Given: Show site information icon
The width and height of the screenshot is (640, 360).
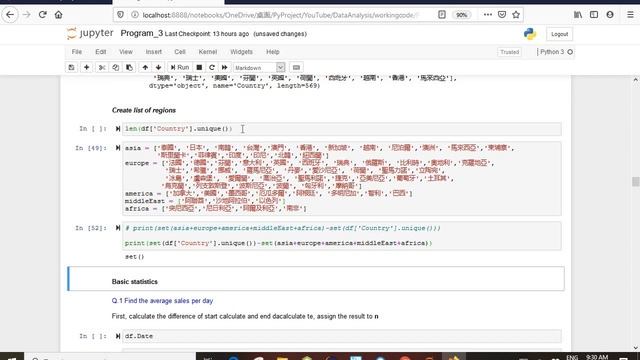Looking at the screenshot, I should tap(135, 15).
